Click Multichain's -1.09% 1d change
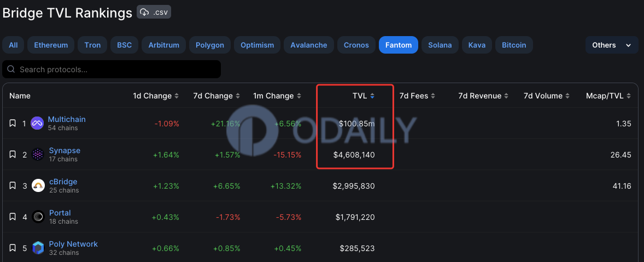Image resolution: width=644 pixels, height=262 pixels. pos(167,124)
